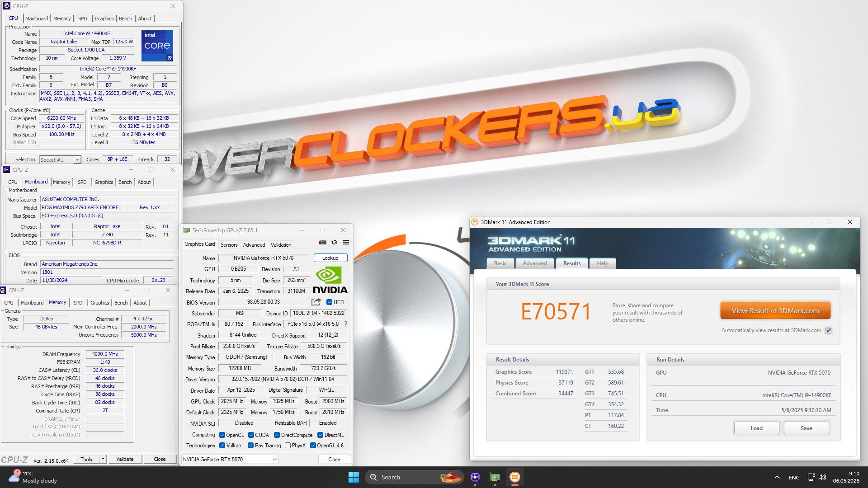Select Graphics tab in Mainboard CPU-Z window
The height and width of the screenshot is (488, 868).
tap(104, 182)
